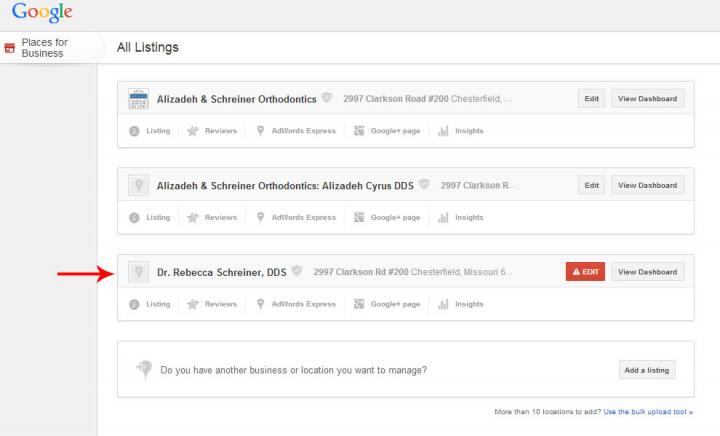Click the red EDIT warning button
This screenshot has width=720, height=436.
coord(585,272)
